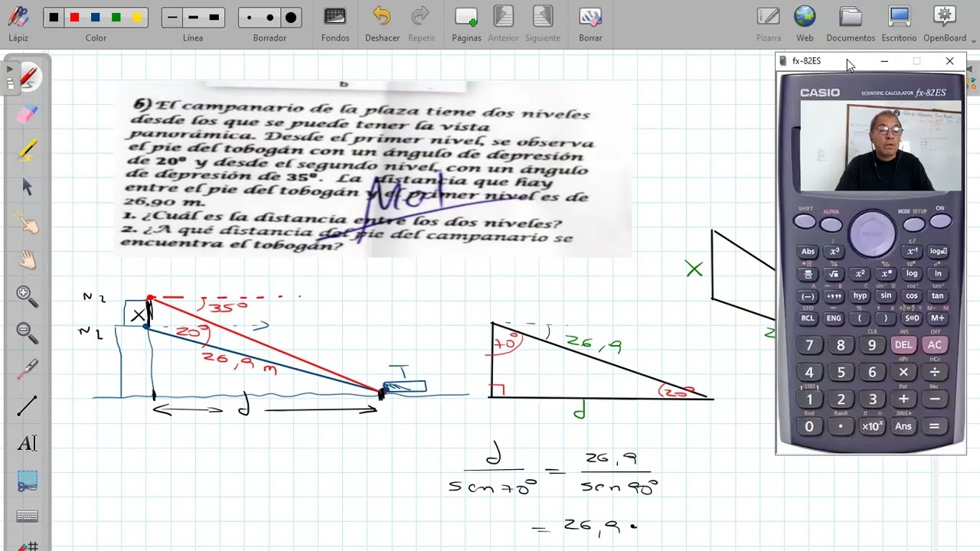Open the OpenBoard settings menu

945,23
